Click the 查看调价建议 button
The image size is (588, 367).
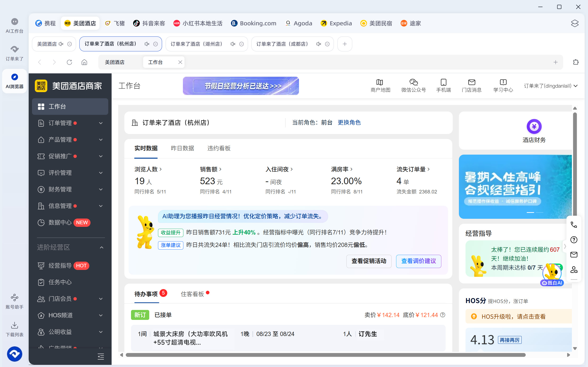[418, 261]
